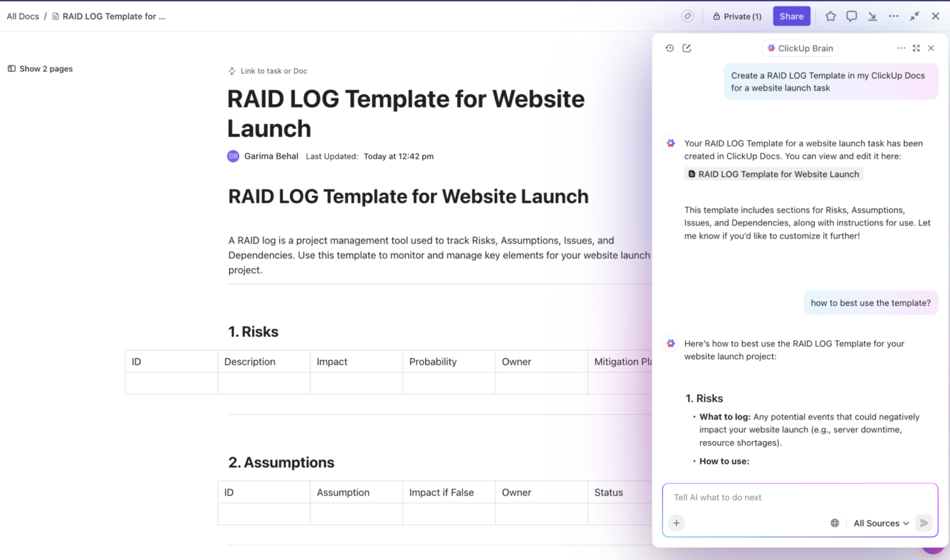Viewport: 950px width, 560px height.
Task: Star this doc as a favorite
Action: [x=831, y=16]
